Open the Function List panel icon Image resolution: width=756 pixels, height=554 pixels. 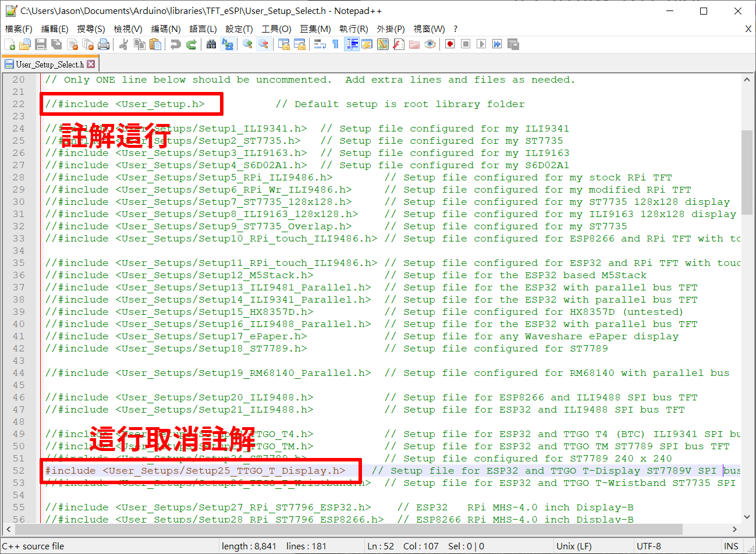click(x=399, y=44)
